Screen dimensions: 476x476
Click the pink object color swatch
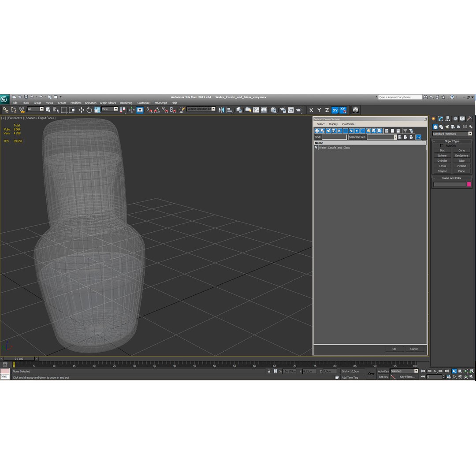coord(469,184)
